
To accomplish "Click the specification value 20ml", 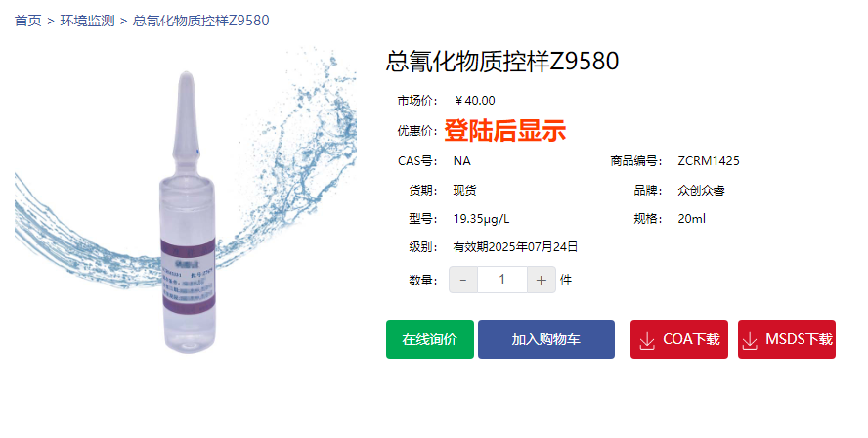I will click(691, 219).
